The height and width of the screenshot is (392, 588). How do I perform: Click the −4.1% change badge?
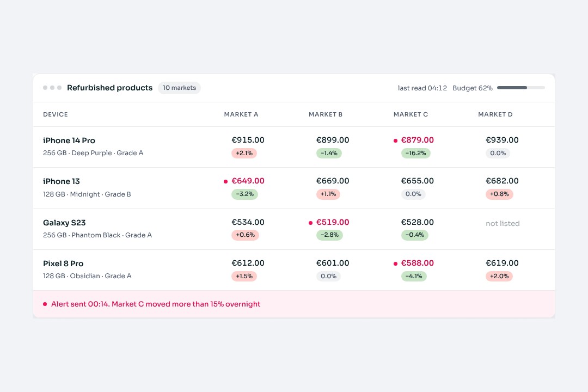pyautogui.click(x=414, y=276)
